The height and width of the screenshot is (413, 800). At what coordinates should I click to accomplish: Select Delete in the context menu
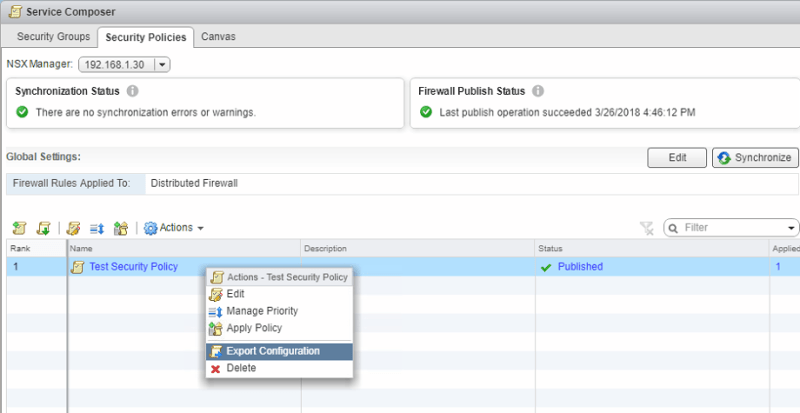click(x=241, y=368)
